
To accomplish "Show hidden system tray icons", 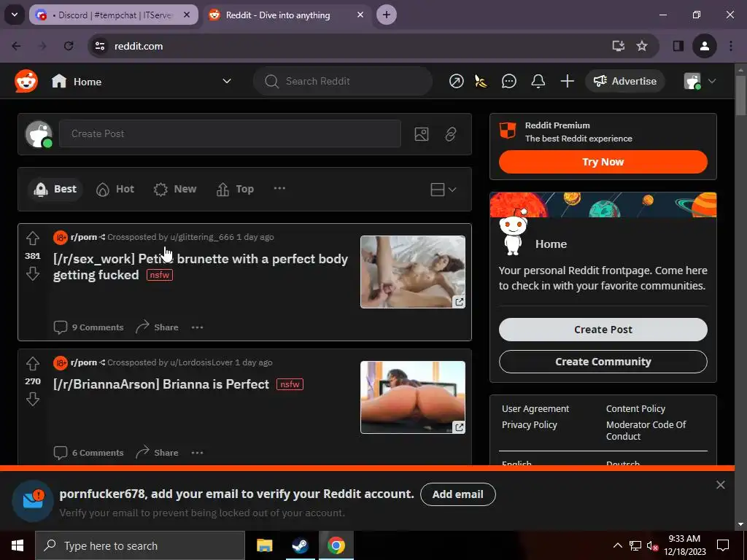I will 617,545.
